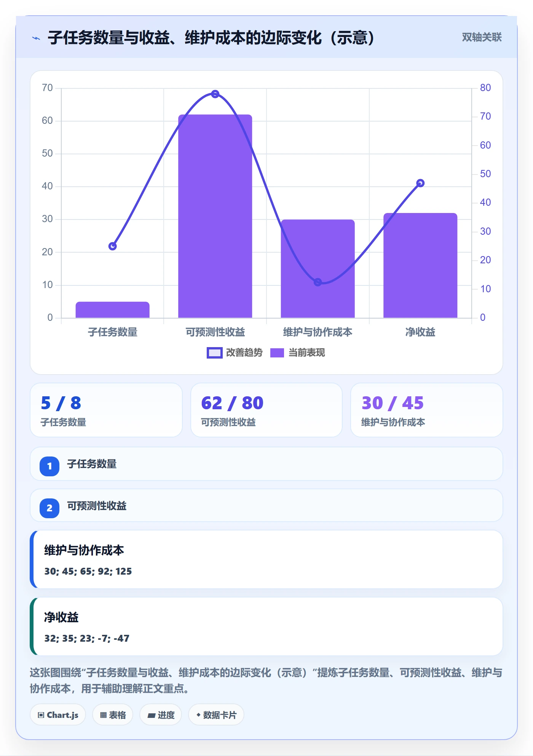Click the small 子任务数量 bar in the chart
533x756 pixels.
[112, 310]
